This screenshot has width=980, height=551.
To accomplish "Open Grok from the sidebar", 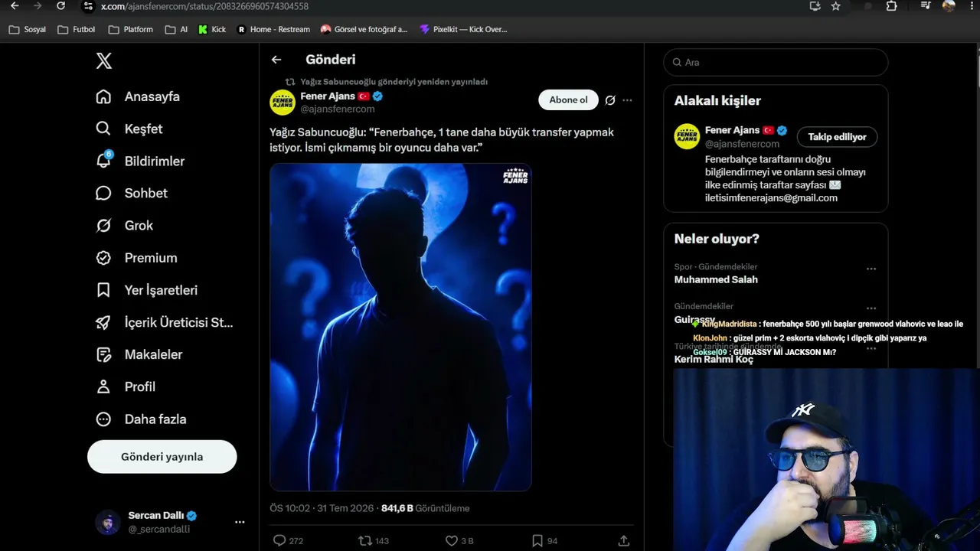I will coord(124,225).
